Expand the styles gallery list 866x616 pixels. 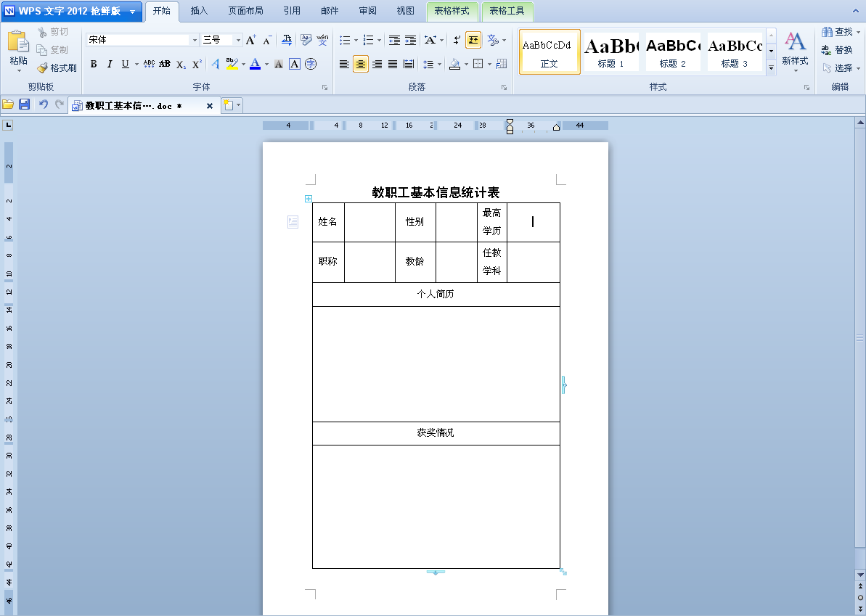pos(771,67)
